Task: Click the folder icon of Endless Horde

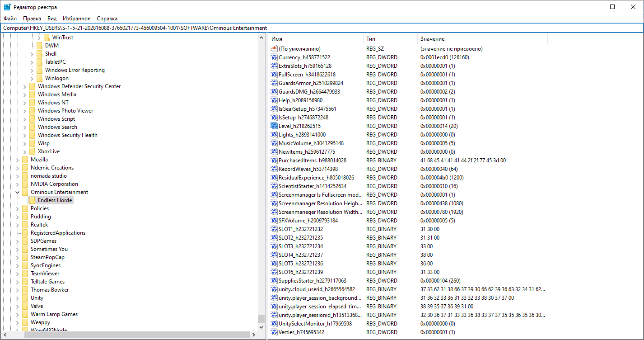Action: tap(32, 200)
